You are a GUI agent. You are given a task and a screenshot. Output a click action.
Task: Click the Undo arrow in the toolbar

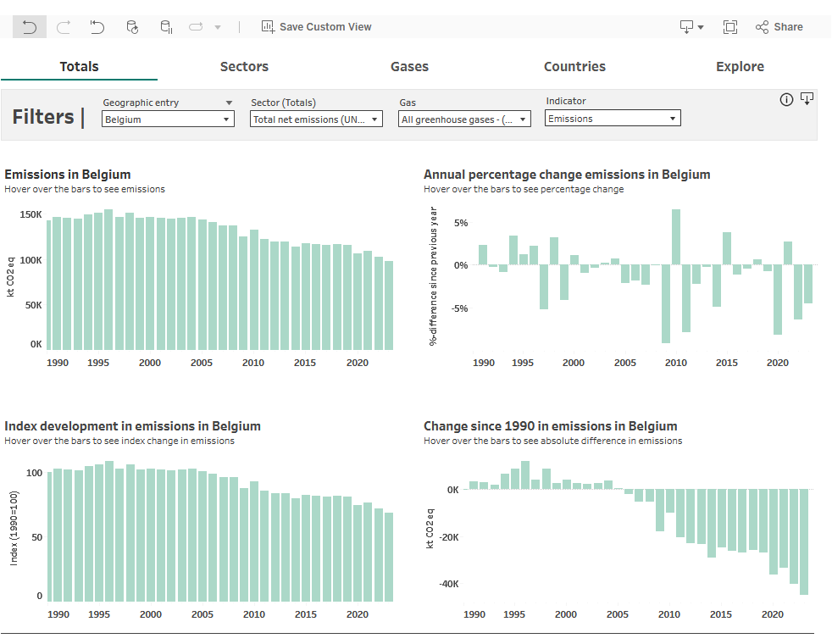point(30,27)
